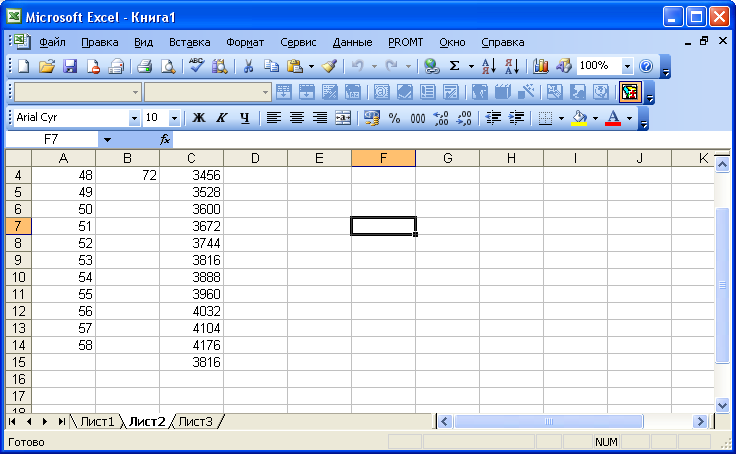The height and width of the screenshot is (454, 736).
Task: Click the colorful PROMT toolbar icon
Action: [x=630, y=92]
